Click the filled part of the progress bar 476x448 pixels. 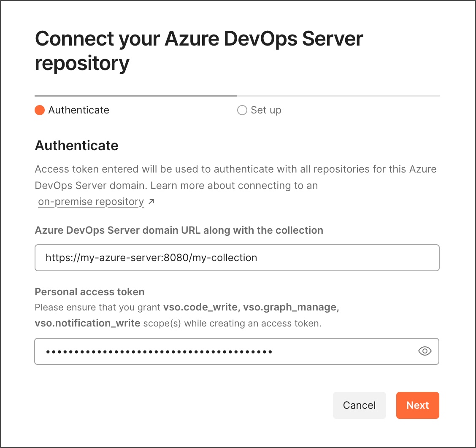pyautogui.click(x=135, y=96)
